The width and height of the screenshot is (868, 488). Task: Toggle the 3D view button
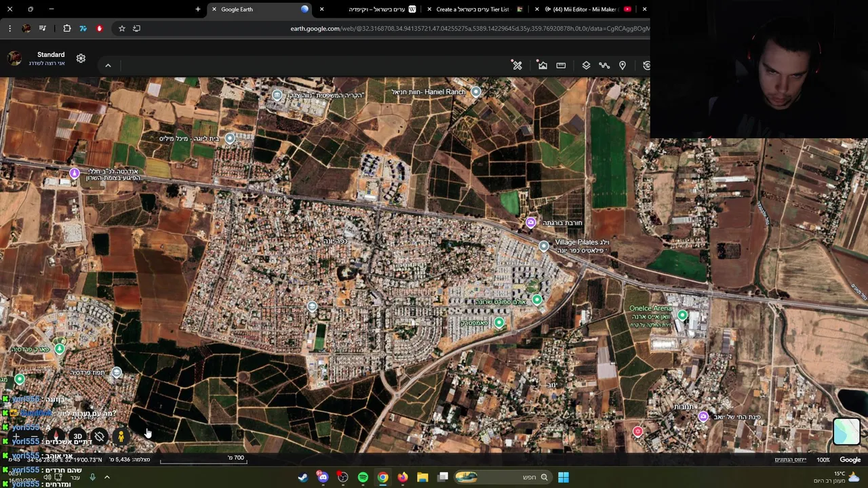click(x=77, y=436)
